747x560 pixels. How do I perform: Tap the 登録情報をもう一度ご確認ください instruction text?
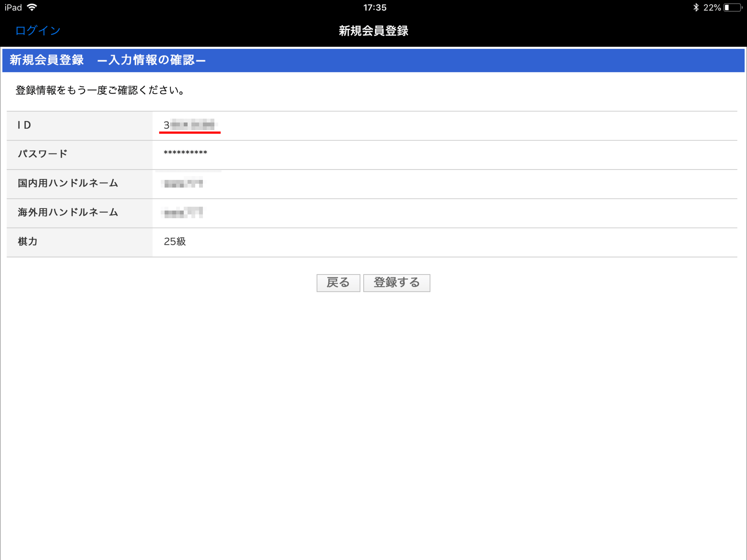click(100, 90)
